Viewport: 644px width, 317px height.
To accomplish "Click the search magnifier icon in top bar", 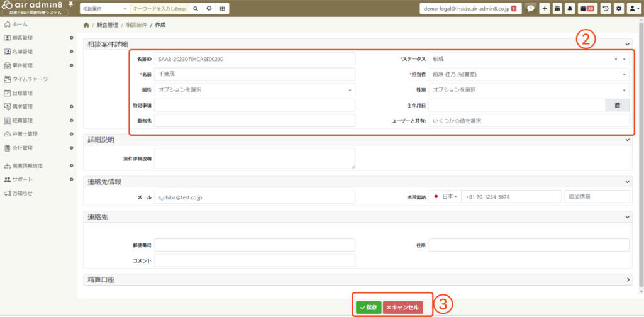I will tap(195, 9).
